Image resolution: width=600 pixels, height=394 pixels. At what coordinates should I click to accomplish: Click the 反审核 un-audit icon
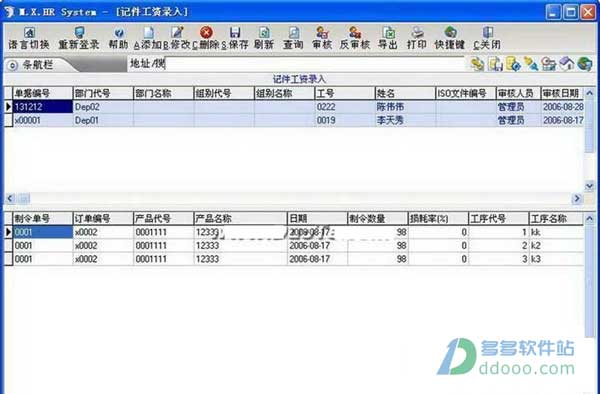click(355, 33)
